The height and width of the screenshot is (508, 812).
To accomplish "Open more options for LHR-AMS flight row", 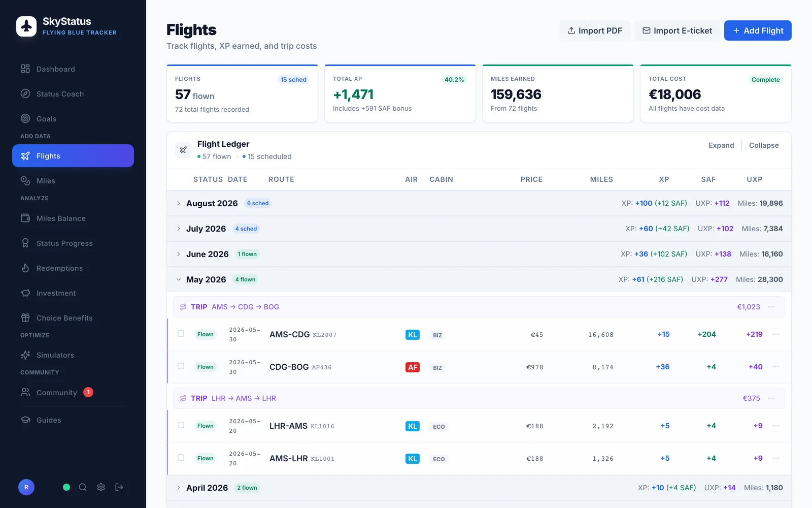I will coord(776,426).
